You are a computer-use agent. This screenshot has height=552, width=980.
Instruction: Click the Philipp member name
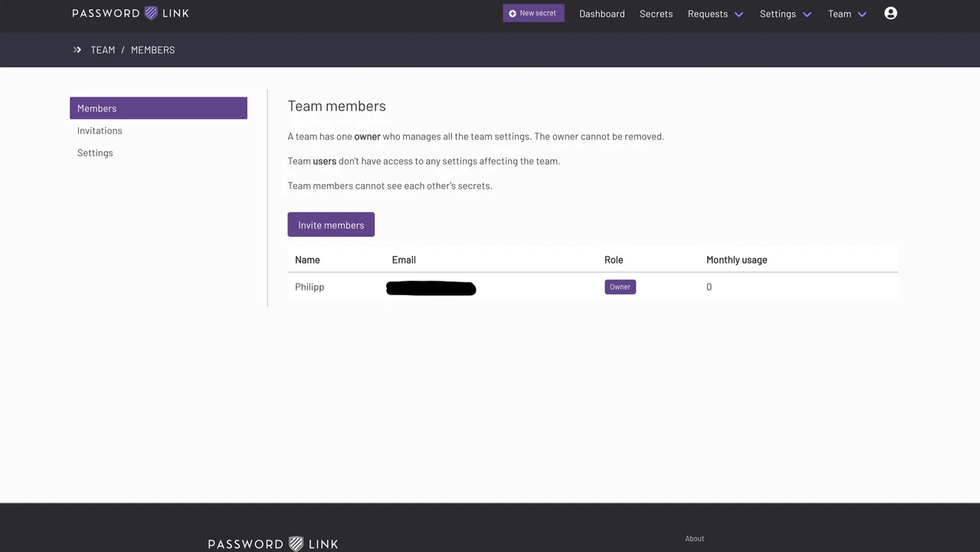coord(310,287)
